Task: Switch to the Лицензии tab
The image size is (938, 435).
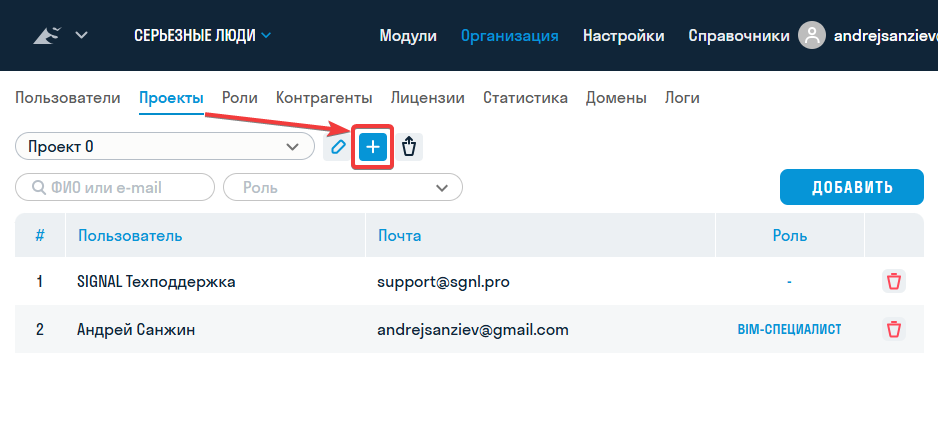Action: pos(427,98)
